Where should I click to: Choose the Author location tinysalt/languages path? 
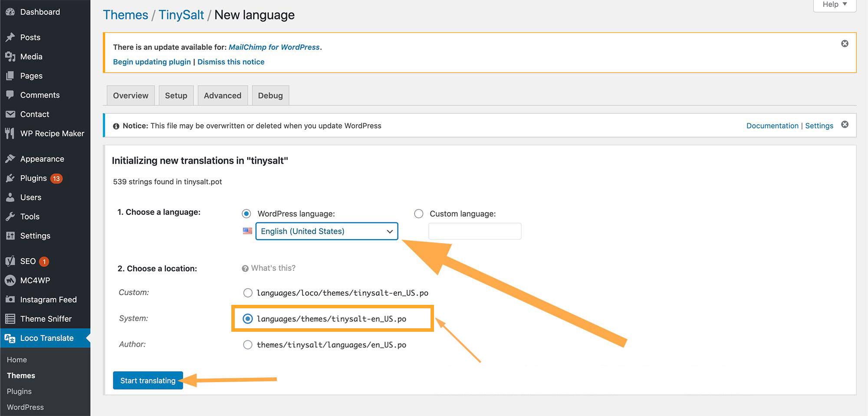pyautogui.click(x=247, y=344)
